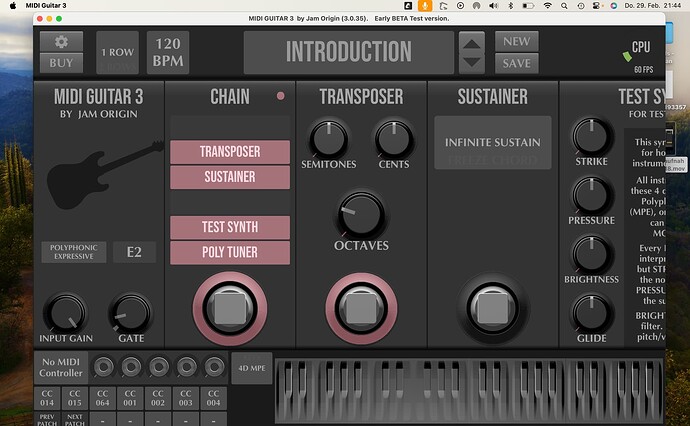This screenshot has height=426, width=690.
Task: Click the screen recording play-circle icon
Action: (460, 6)
